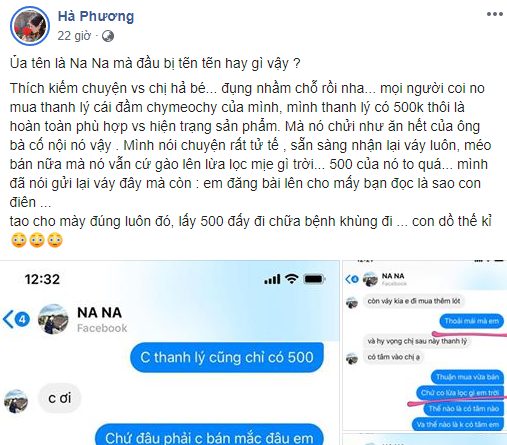Tap the battery status icon
The width and height of the screenshot is (507, 445).
(x=314, y=279)
